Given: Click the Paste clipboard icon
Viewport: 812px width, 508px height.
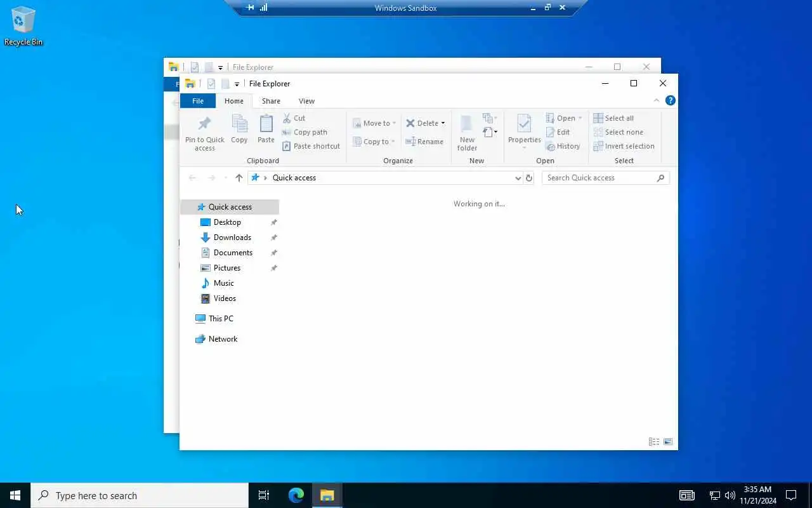Looking at the screenshot, I should point(266,124).
